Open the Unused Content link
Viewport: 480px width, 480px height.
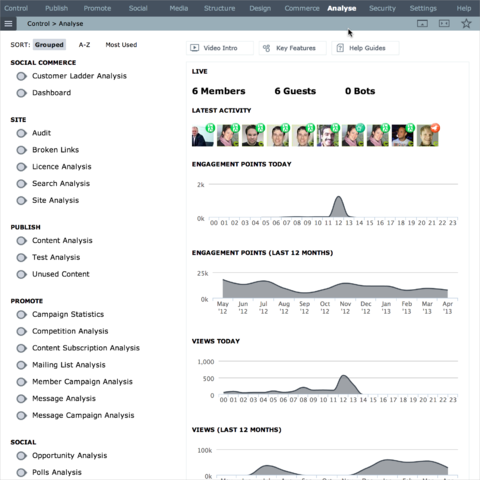pos(61,274)
